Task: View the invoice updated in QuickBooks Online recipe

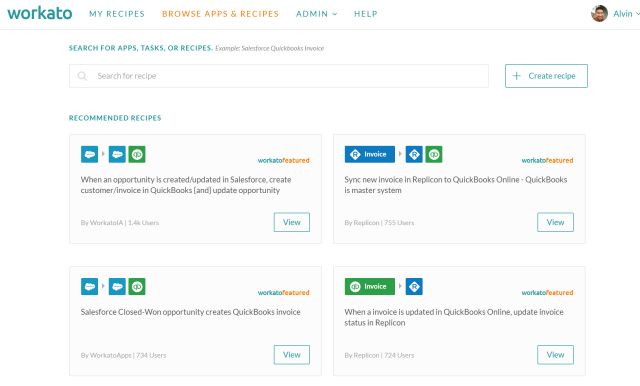Action: coord(555,355)
